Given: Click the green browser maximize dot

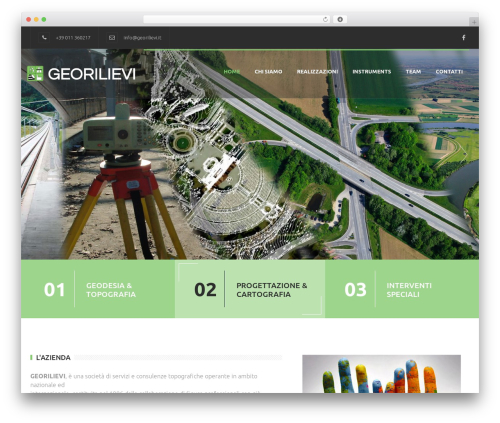Looking at the screenshot, I should click(x=44, y=19).
